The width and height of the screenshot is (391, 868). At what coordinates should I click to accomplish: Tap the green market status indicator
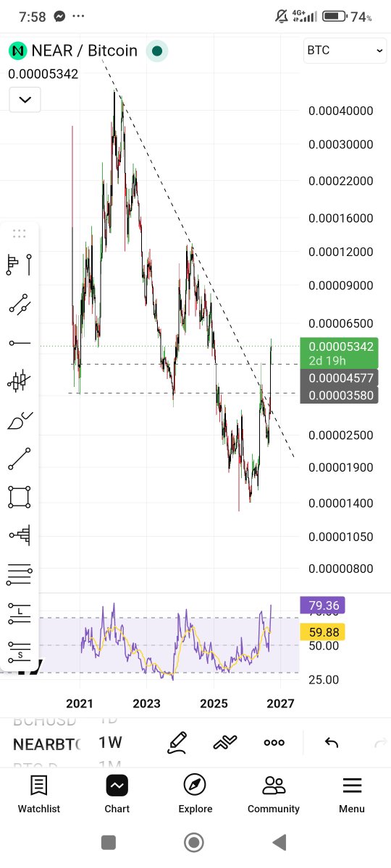(157, 51)
